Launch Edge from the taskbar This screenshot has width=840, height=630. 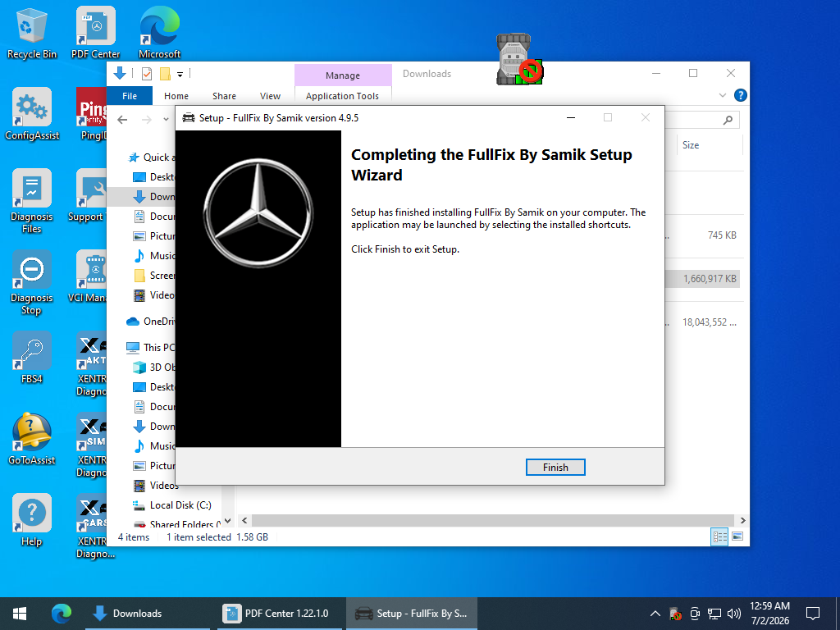coord(61,614)
